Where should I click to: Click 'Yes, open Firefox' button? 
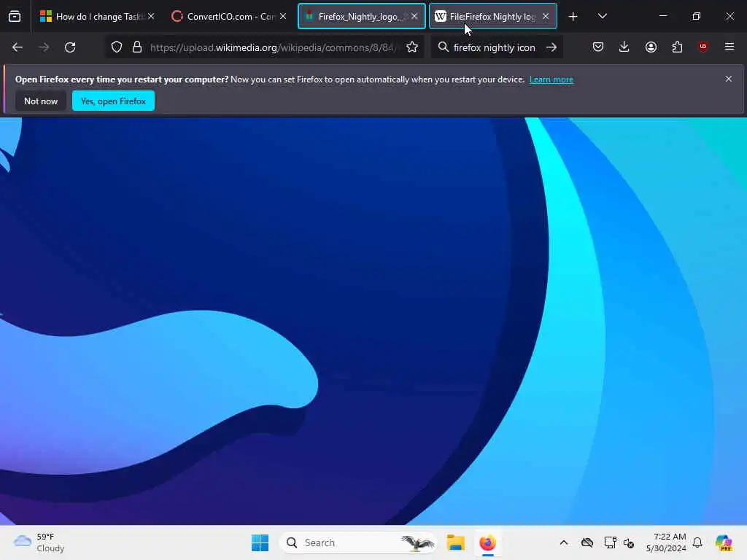[113, 101]
